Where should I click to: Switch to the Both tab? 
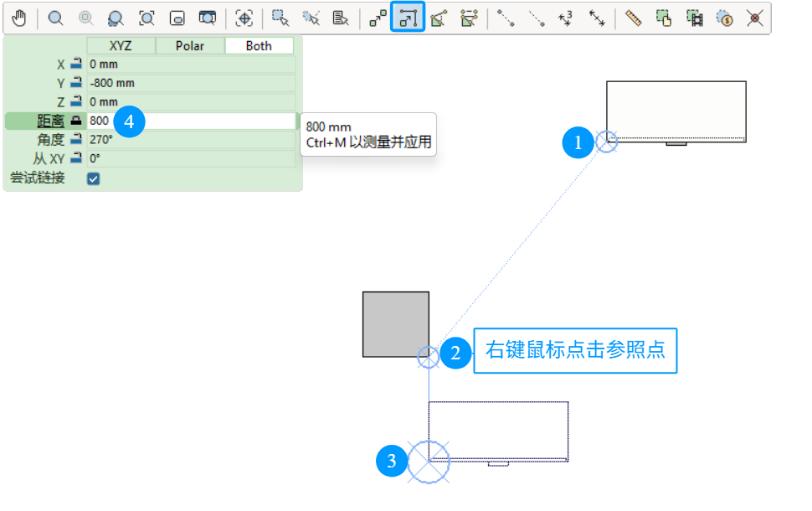pyautogui.click(x=259, y=45)
